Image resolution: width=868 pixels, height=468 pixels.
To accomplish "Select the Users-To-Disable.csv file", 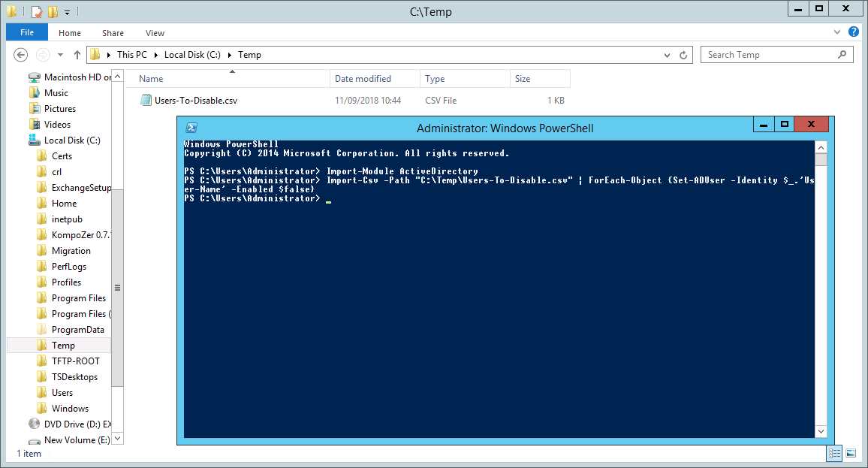I will point(195,101).
